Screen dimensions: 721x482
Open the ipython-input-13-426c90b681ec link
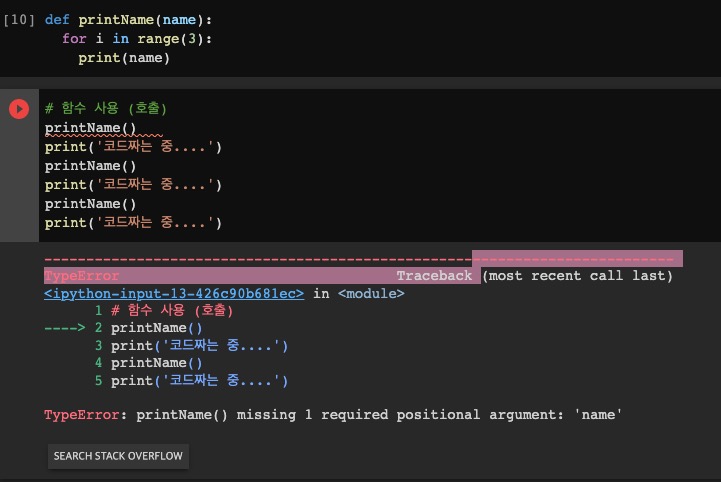pyautogui.click(x=174, y=293)
